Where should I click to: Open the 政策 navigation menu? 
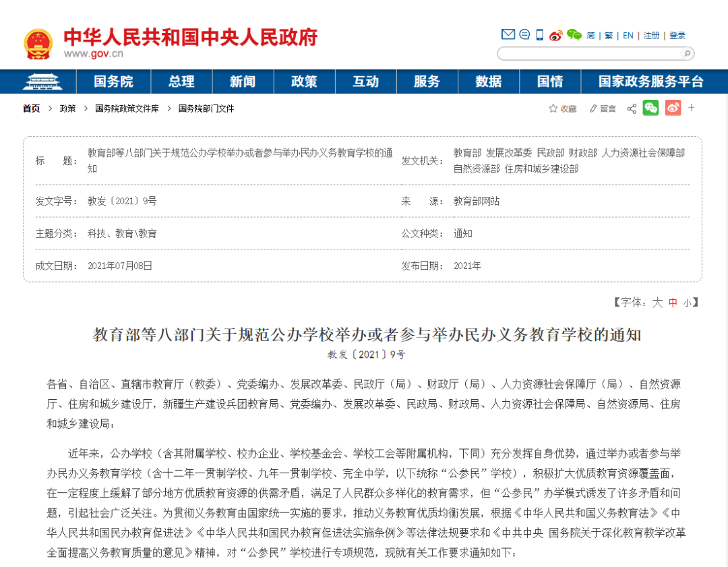pyautogui.click(x=304, y=82)
